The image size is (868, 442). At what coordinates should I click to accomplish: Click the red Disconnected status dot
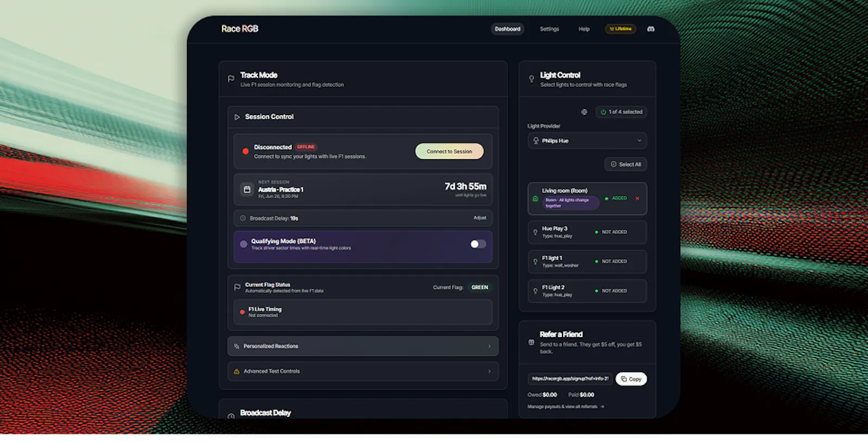click(x=245, y=151)
